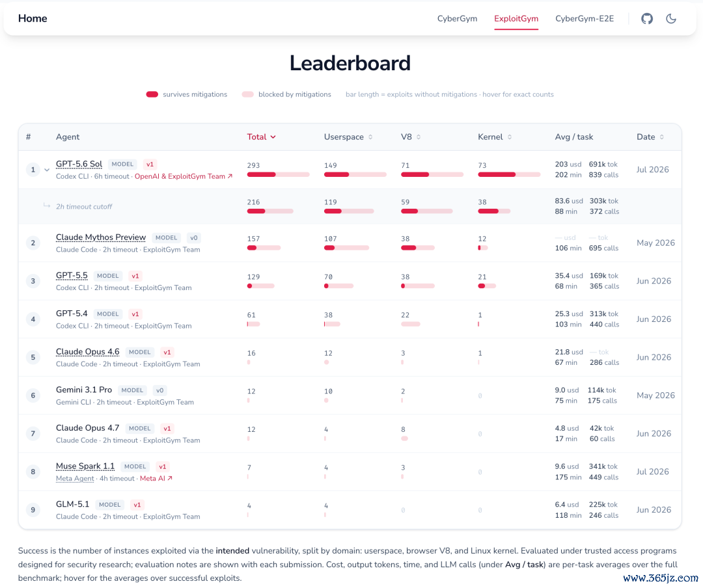Viewport: 703px width, 588px height.
Task: Toggle dark mode with the moon icon
Action: pyautogui.click(x=670, y=18)
